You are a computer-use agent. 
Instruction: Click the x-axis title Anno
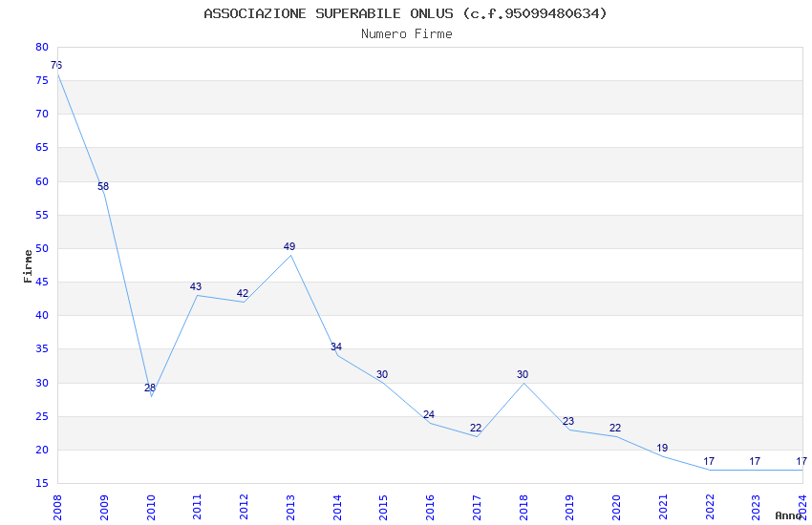point(788,515)
